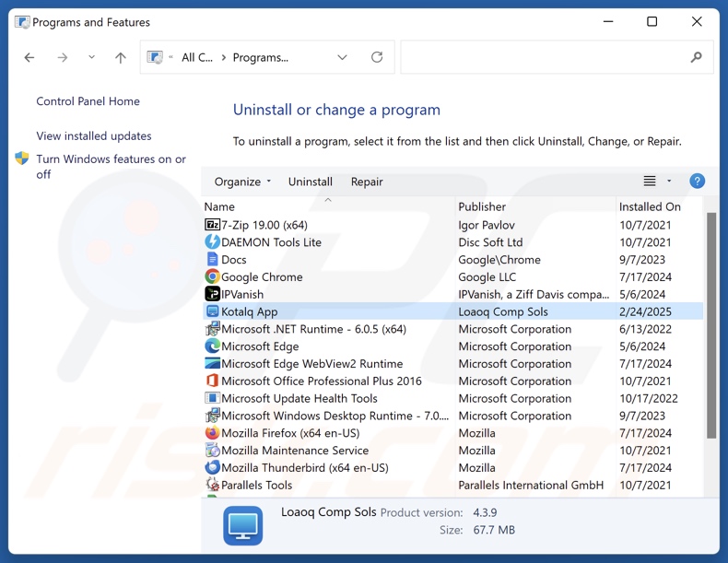Click the search box field
The width and height of the screenshot is (728, 563).
(x=544, y=57)
